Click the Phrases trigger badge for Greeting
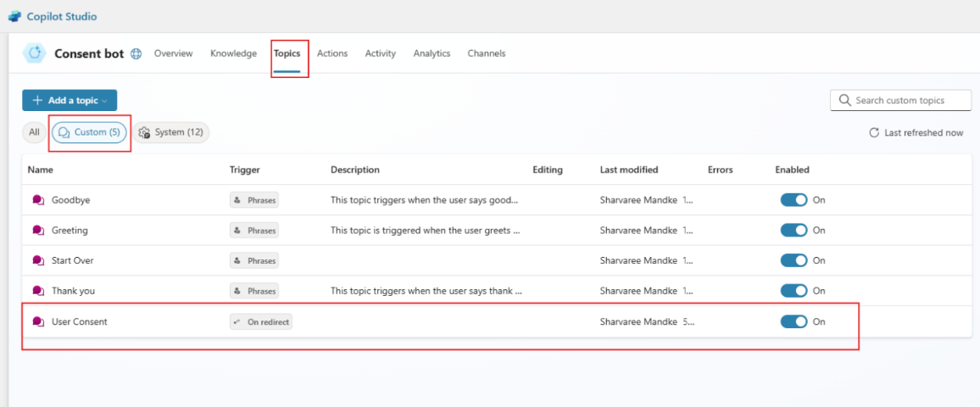This screenshot has height=407, width=980. 254,231
